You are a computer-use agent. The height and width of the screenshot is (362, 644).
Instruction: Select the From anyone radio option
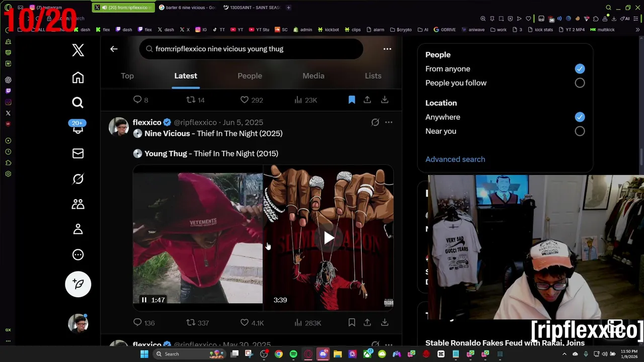tap(580, 69)
